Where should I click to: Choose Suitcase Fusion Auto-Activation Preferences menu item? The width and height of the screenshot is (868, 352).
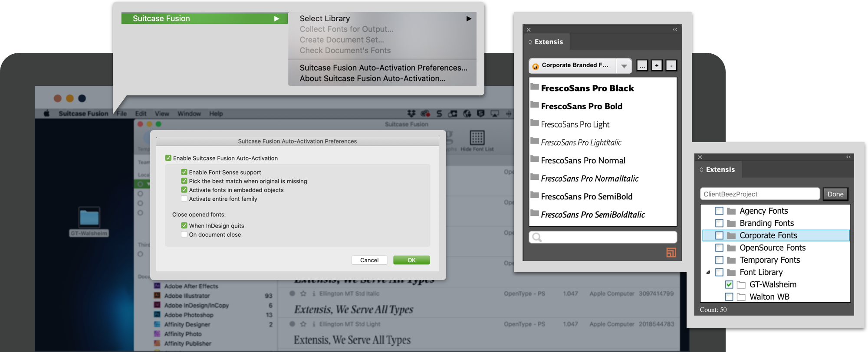tap(383, 68)
